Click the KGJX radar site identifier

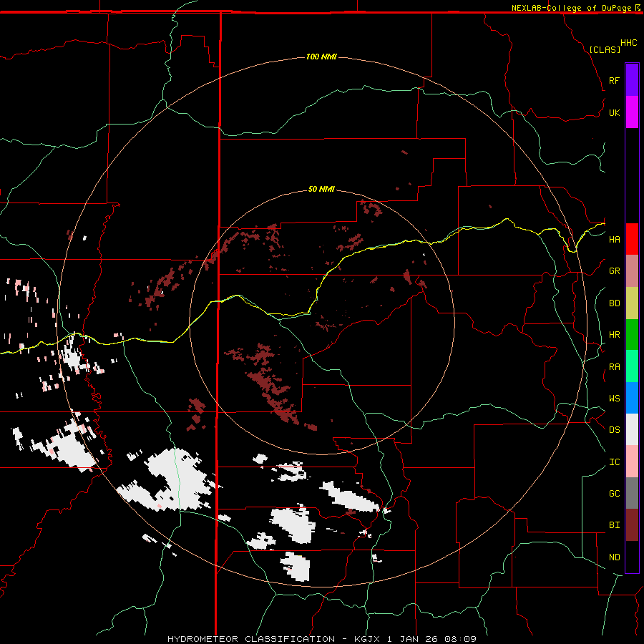[x=368, y=639]
